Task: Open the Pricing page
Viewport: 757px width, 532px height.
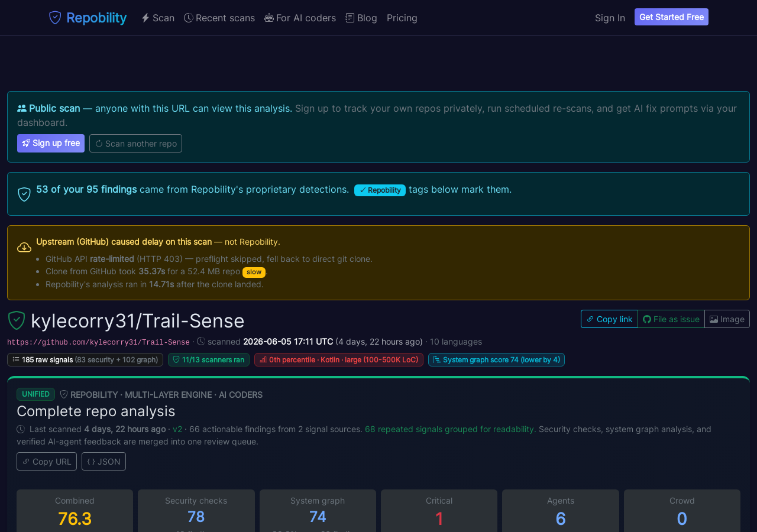Action: click(402, 18)
